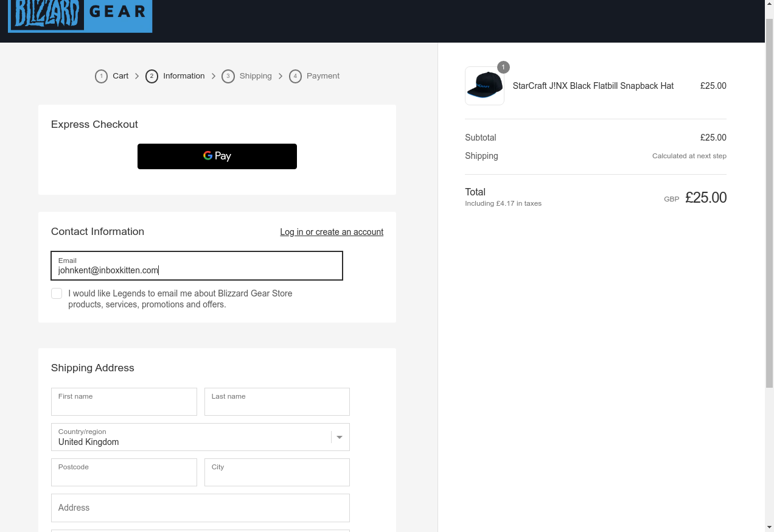This screenshot has height=532, width=774.
Task: Select the Express Checkout heading
Action: point(94,124)
